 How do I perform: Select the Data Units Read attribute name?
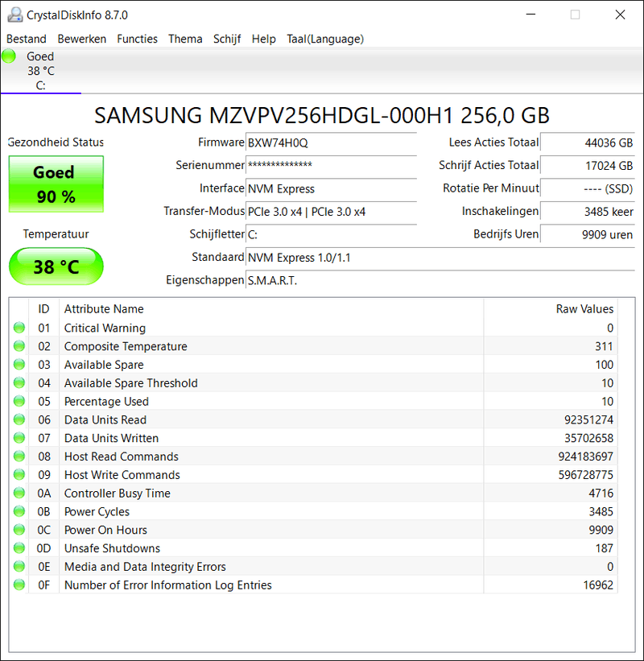[105, 420]
